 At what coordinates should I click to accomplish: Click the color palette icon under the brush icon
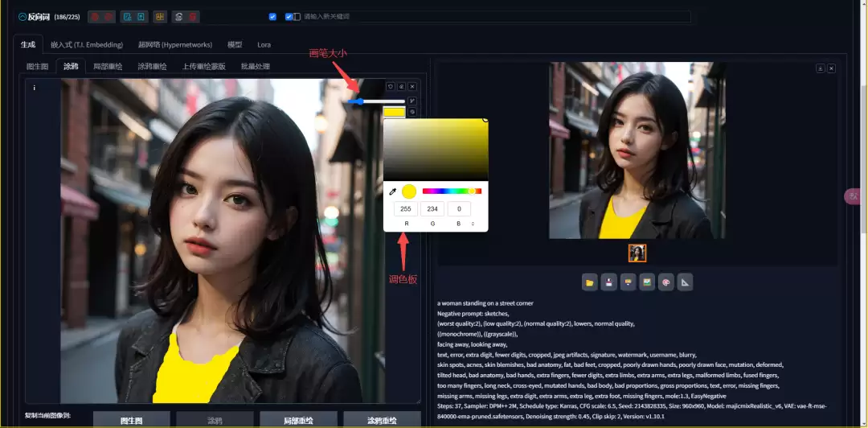tap(411, 112)
